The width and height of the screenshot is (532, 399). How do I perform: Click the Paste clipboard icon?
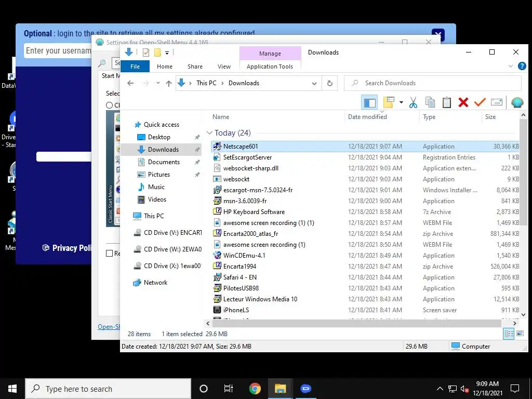(447, 102)
